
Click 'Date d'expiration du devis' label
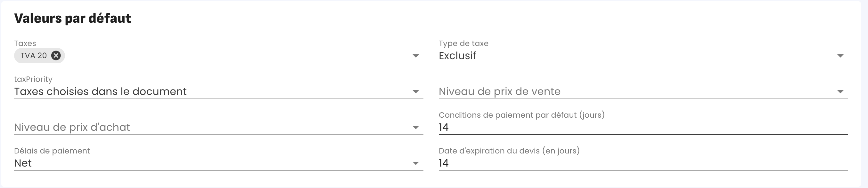click(x=509, y=151)
